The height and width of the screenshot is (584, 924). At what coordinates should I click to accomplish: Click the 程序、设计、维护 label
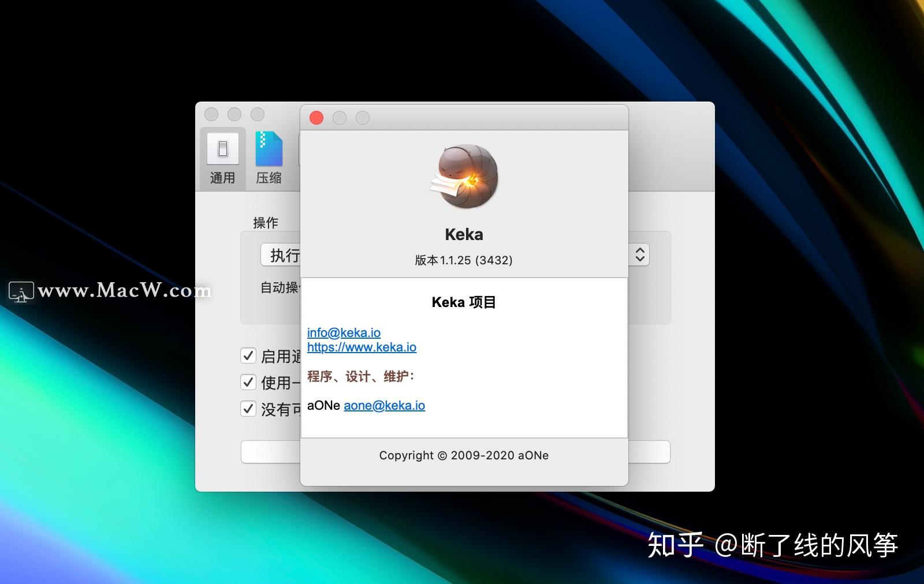(x=360, y=377)
